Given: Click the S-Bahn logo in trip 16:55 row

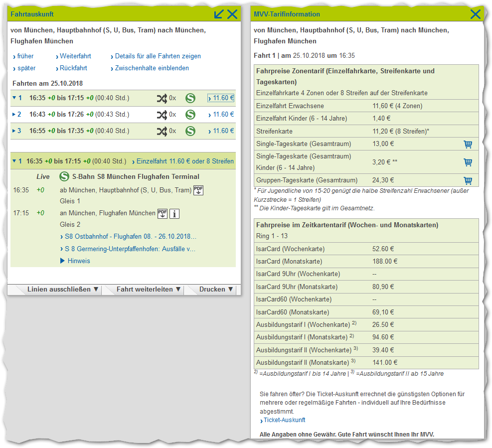Looking at the screenshot, I should (190, 131).
